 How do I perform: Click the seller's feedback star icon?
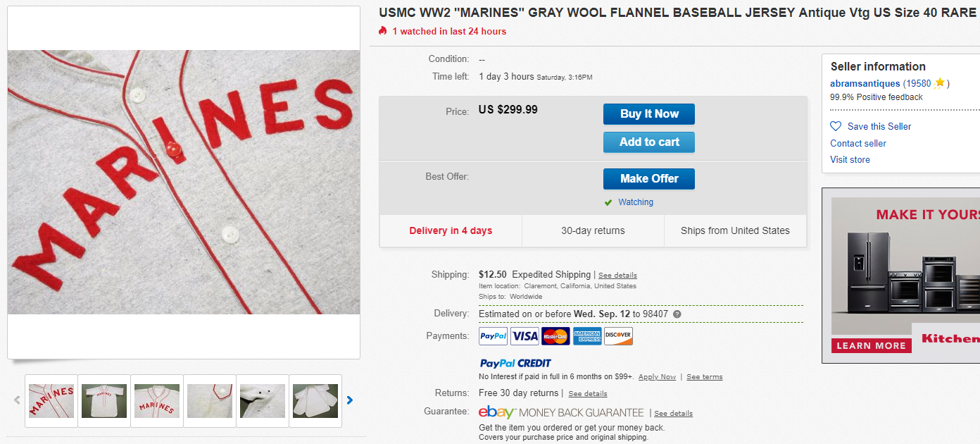pos(939,84)
